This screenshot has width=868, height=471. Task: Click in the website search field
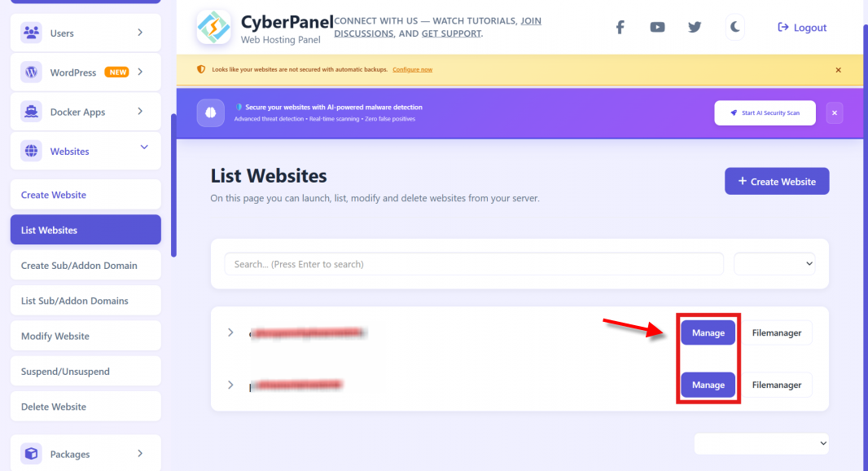[x=474, y=264]
